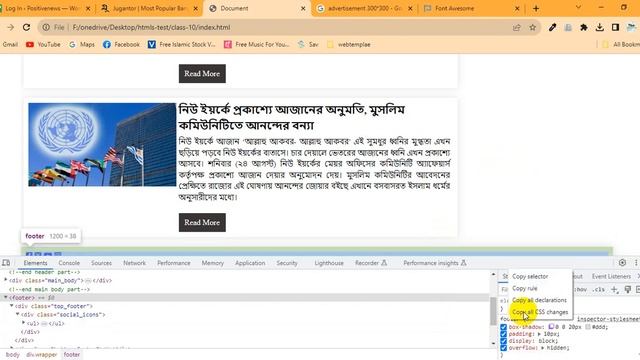Image resolution: width=640 pixels, height=360 pixels.
Task: Switch to the Font Awesome browser tab
Action: tap(471, 8)
